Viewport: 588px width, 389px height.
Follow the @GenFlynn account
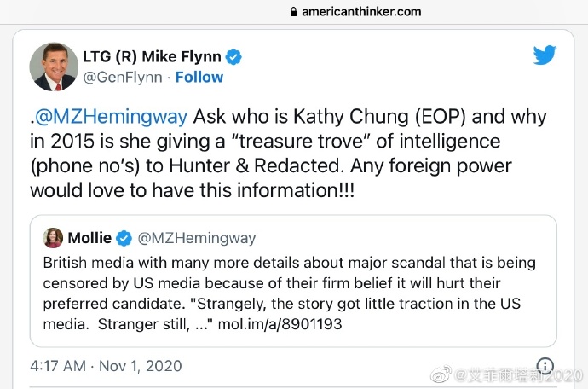(199, 78)
